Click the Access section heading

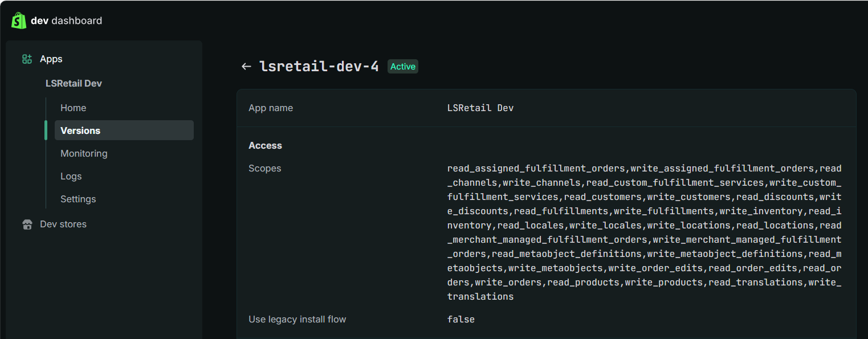point(265,145)
